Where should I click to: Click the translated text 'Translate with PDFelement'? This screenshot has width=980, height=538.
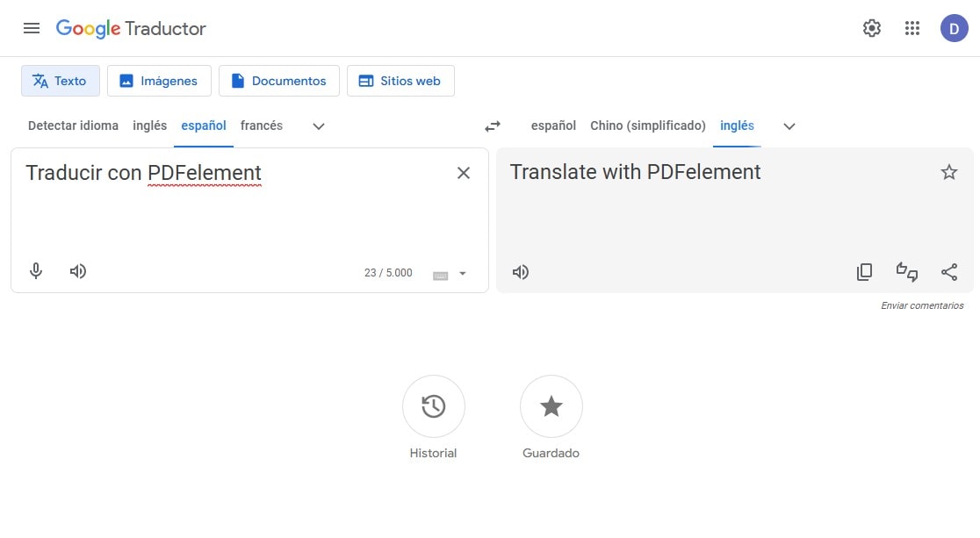click(x=635, y=172)
